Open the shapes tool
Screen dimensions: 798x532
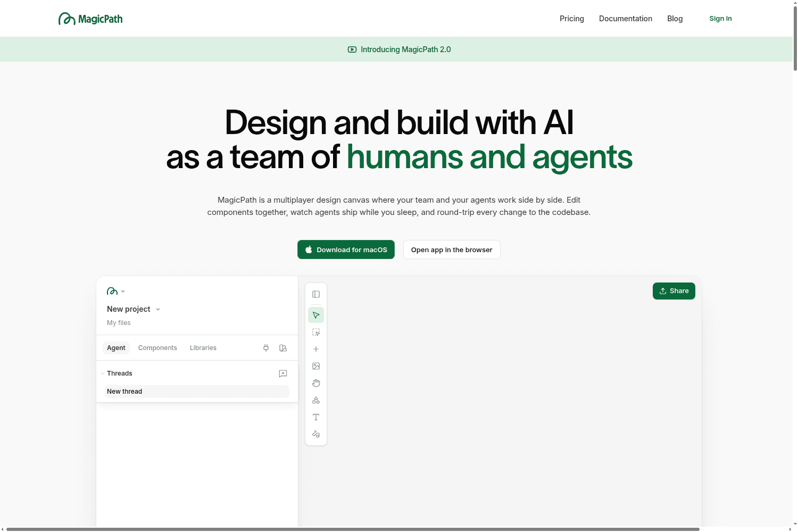pos(316,400)
